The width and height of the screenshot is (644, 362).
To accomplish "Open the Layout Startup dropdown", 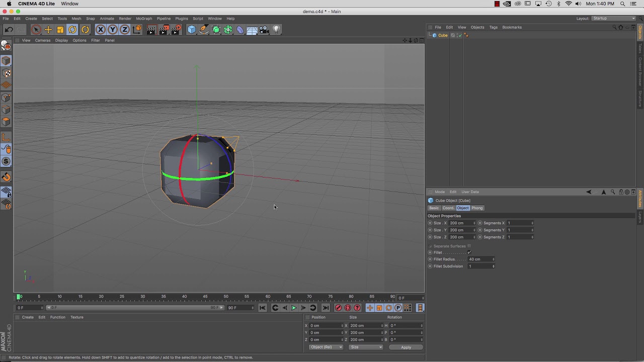I will [x=614, y=19].
